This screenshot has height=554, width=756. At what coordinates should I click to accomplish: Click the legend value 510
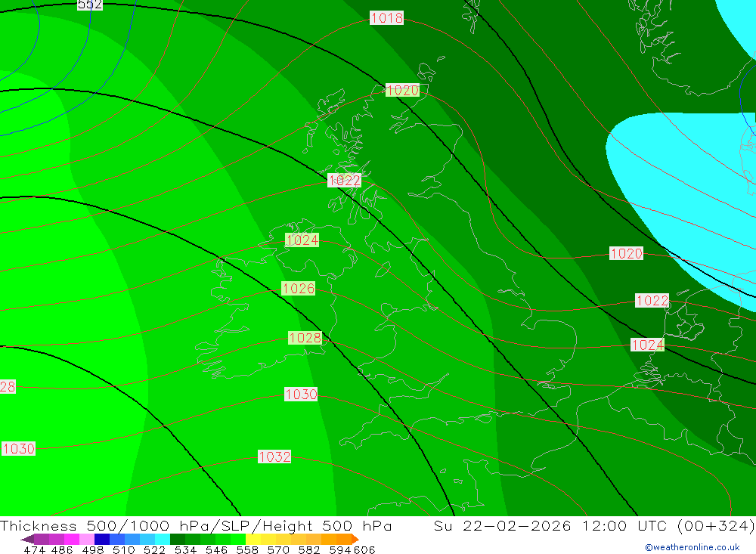click(123, 549)
